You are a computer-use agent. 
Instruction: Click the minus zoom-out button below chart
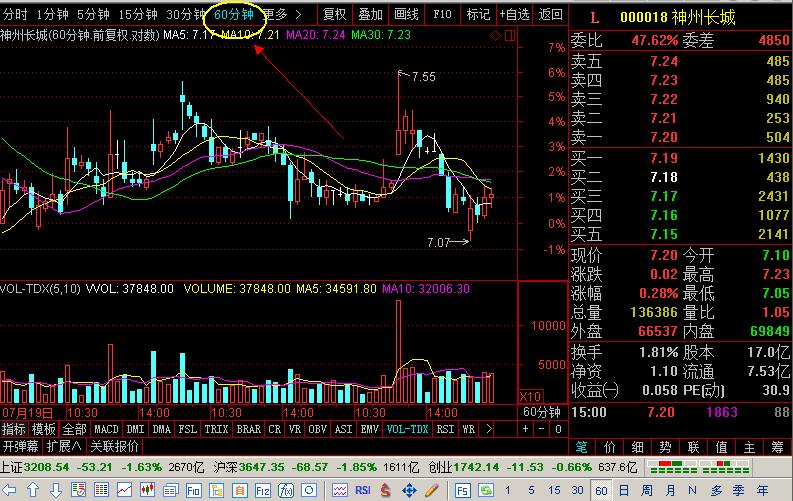click(542, 429)
